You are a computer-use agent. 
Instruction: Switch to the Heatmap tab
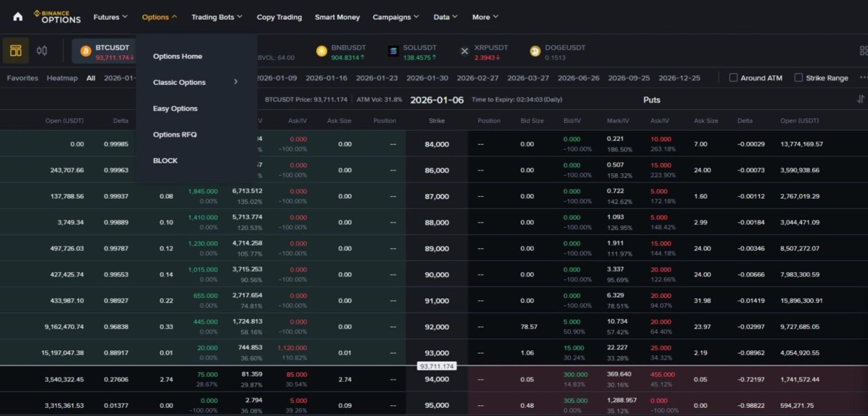pyautogui.click(x=62, y=78)
